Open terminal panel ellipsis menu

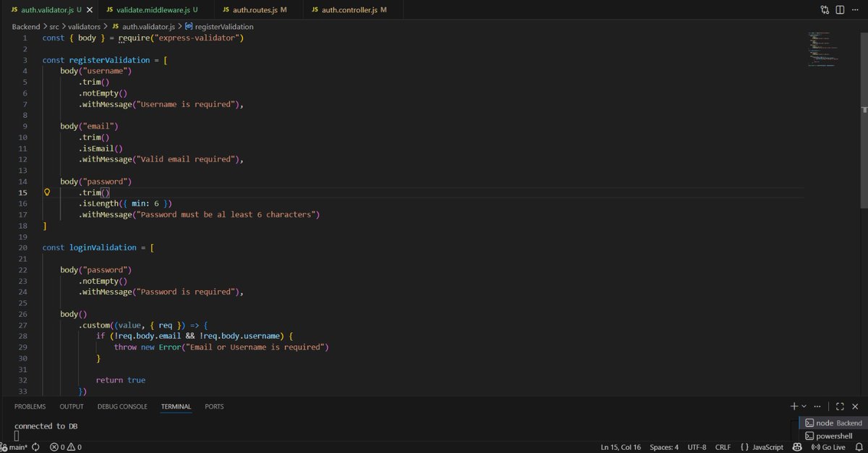coord(818,407)
